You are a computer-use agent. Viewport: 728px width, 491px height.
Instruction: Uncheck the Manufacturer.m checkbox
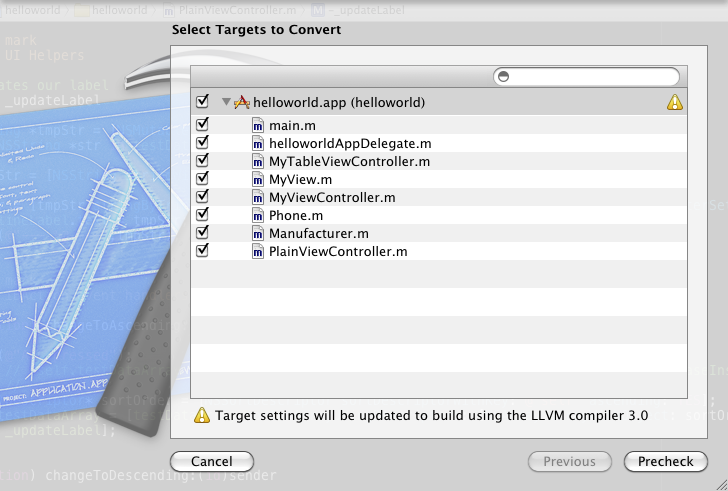[x=202, y=232]
